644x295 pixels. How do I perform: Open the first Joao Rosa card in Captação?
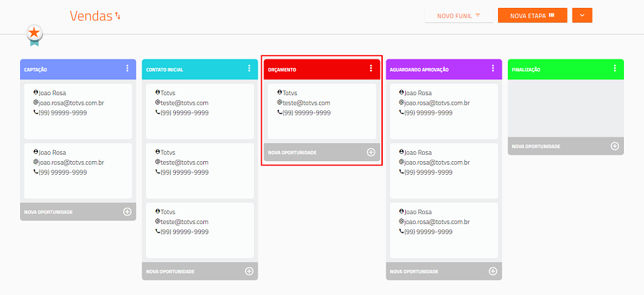coord(78,112)
